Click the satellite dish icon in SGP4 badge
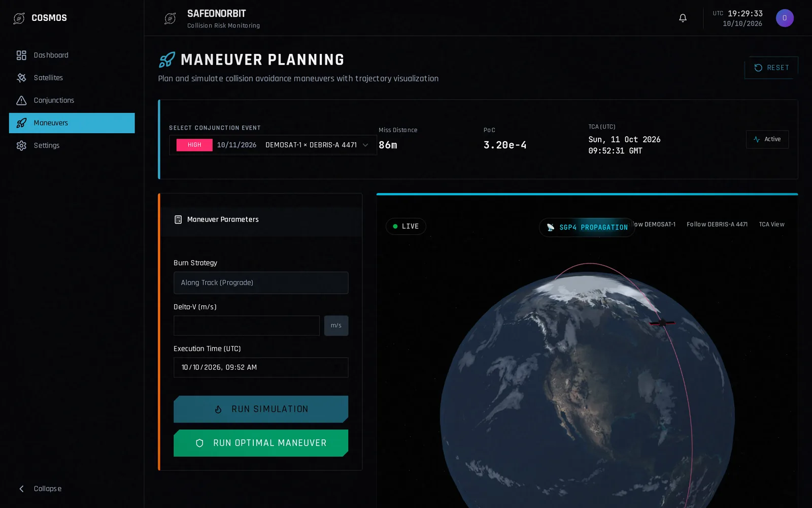812x508 pixels. [551, 228]
